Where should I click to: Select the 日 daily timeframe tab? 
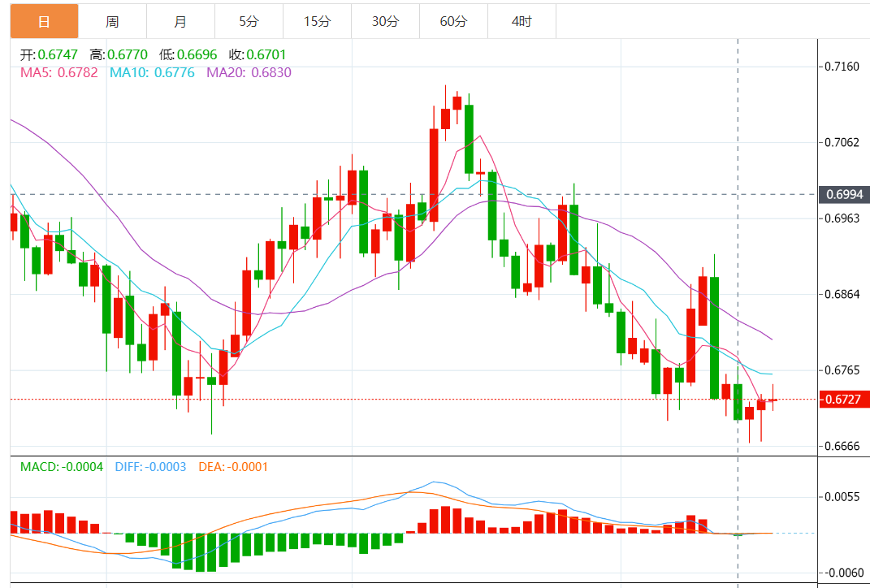tap(45, 22)
